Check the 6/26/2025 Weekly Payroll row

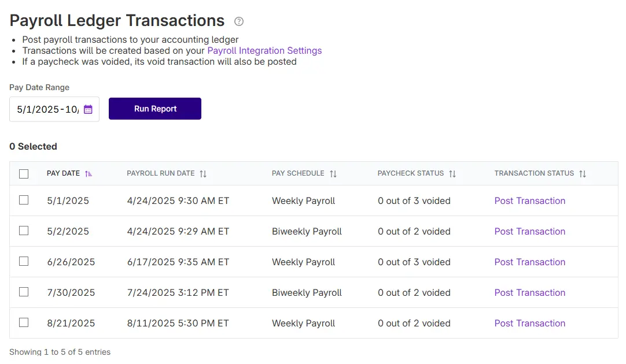point(24,261)
